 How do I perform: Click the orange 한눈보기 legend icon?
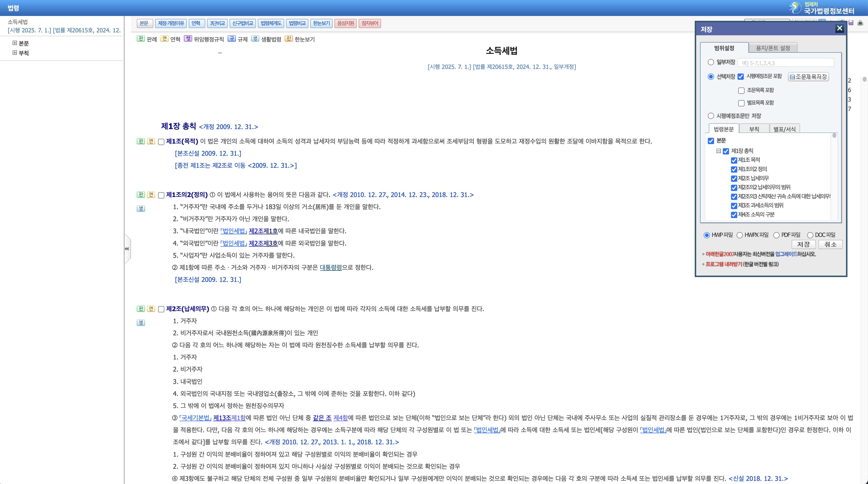coord(289,39)
